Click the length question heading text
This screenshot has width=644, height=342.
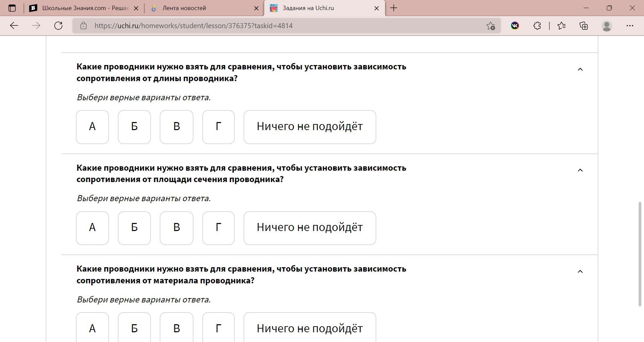241,72
